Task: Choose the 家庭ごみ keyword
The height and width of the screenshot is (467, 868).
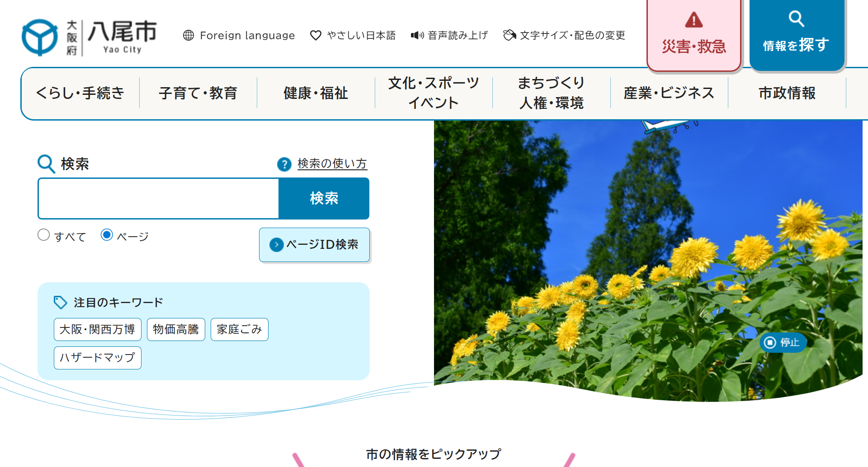Action: coord(240,329)
